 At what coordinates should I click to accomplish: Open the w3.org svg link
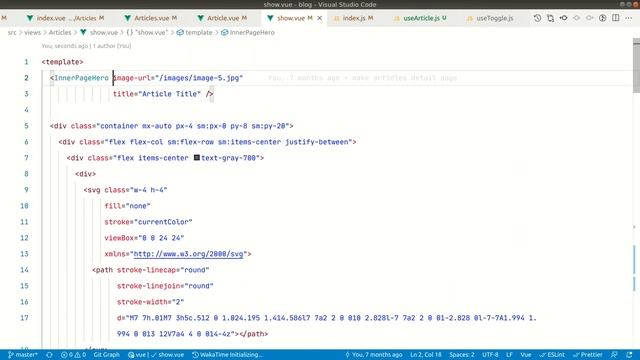189,254
